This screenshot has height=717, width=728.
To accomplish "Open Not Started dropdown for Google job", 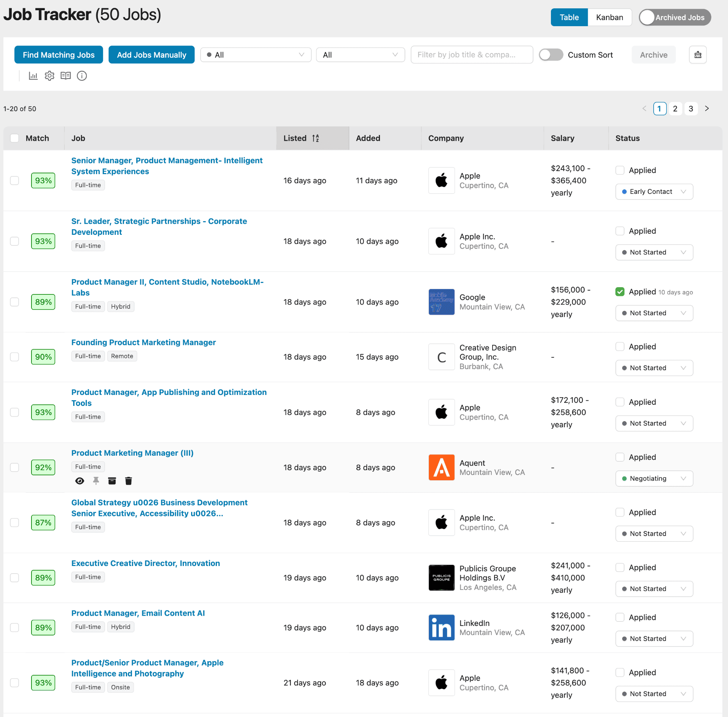I will pyautogui.click(x=654, y=313).
